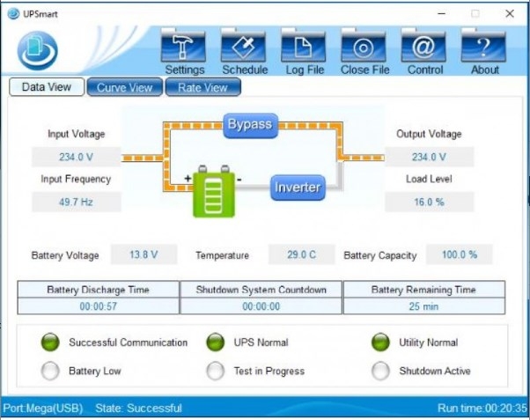Click the Test in Progress indicator
Viewport: 530px width, 420px height.
[x=216, y=371]
